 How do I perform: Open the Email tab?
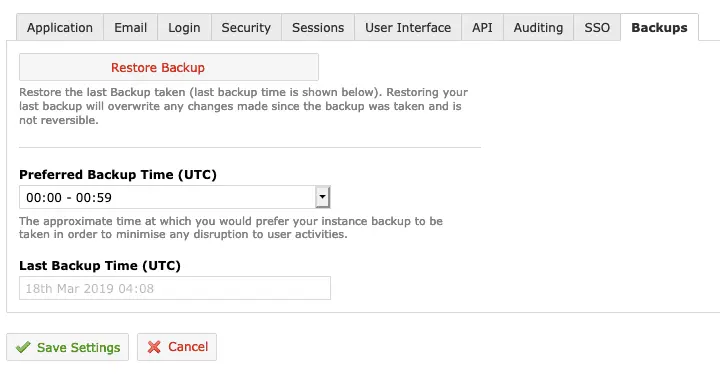pyautogui.click(x=130, y=28)
